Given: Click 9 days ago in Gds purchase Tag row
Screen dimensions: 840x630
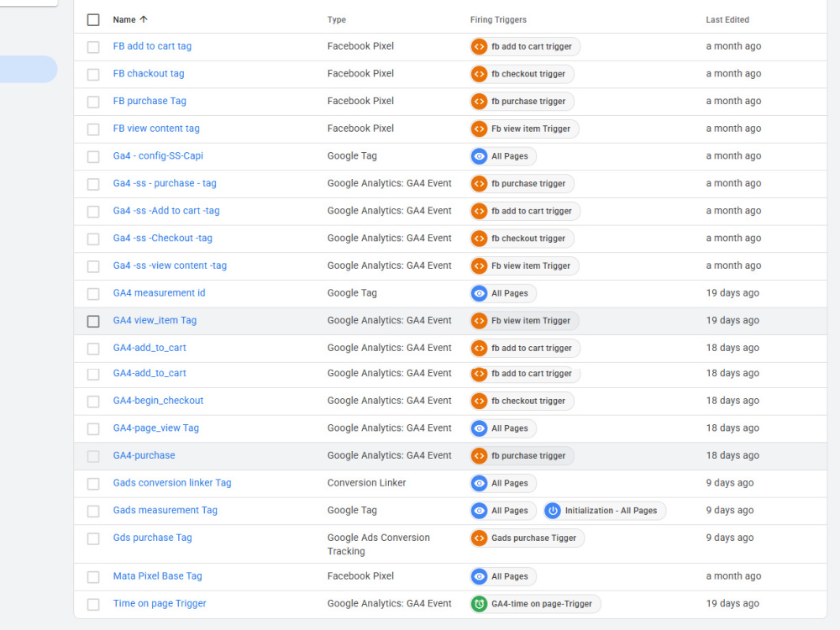Looking at the screenshot, I should point(730,538).
